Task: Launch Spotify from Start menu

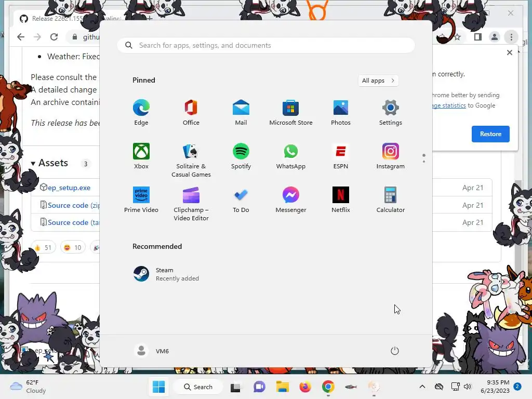Action: 241,156
